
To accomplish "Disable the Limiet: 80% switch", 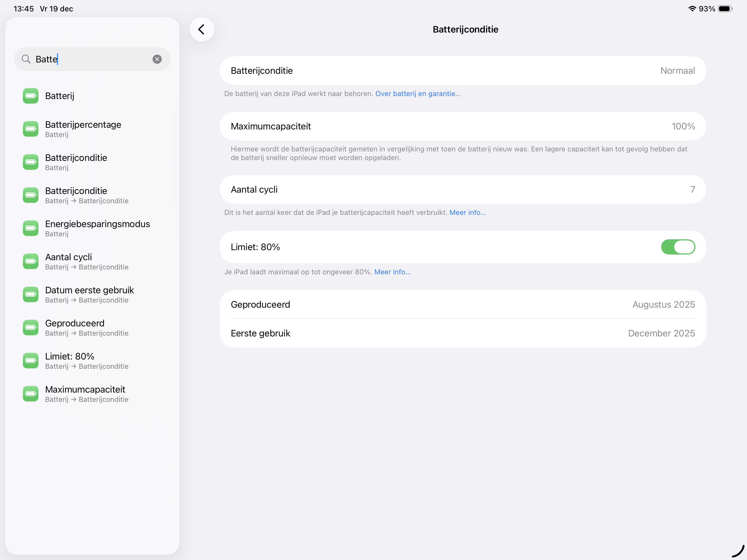I will point(678,247).
